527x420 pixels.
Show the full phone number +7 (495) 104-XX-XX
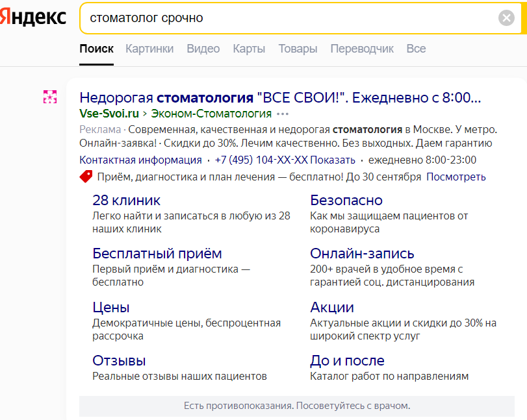click(x=285, y=160)
